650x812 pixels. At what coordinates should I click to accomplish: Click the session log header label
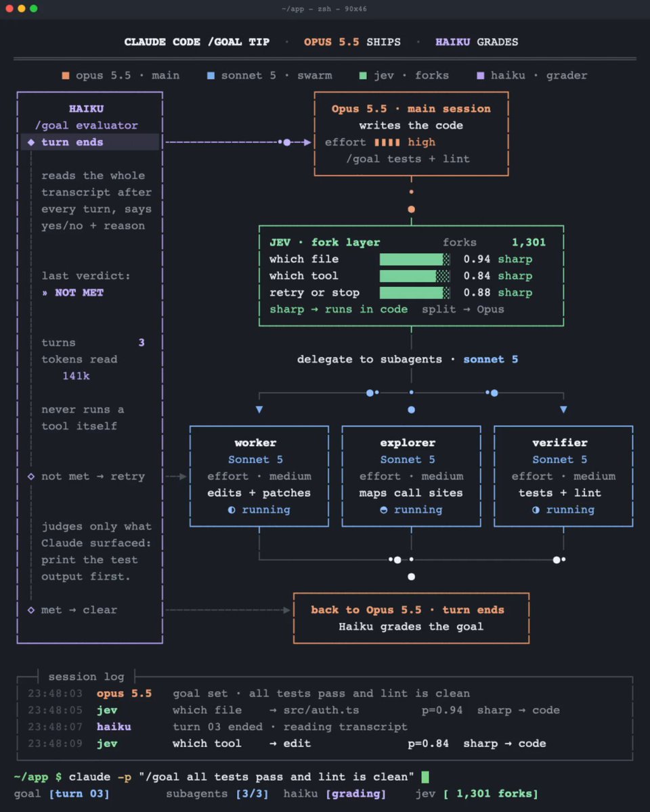(x=86, y=677)
